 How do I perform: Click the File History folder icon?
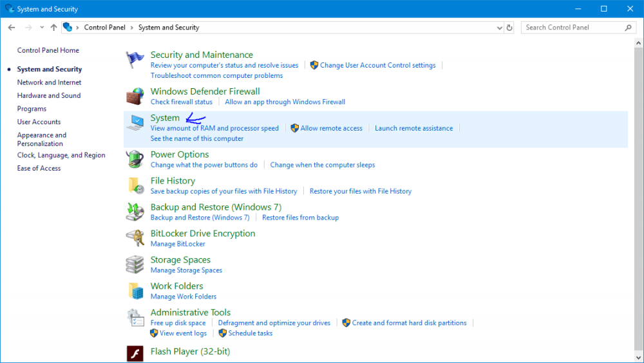click(x=135, y=185)
